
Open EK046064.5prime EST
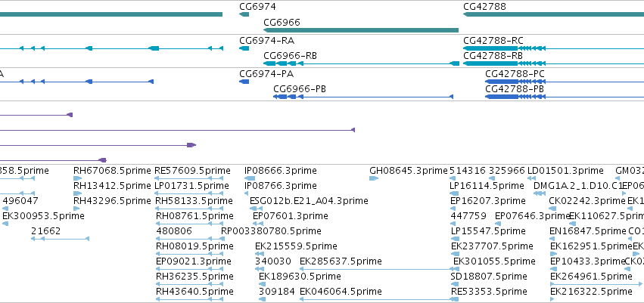pyautogui.click(x=341, y=292)
